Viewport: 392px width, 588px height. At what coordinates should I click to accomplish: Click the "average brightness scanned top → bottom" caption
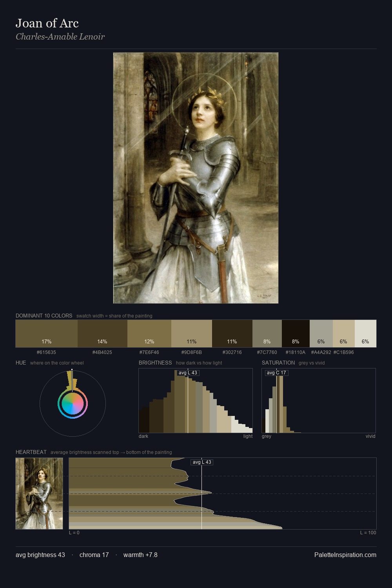tap(111, 452)
